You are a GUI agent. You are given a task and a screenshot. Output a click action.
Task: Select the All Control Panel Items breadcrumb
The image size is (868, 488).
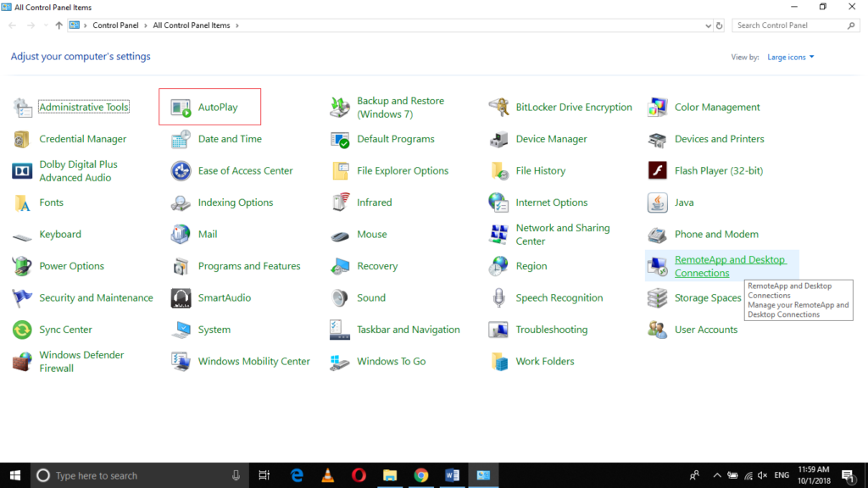pyautogui.click(x=191, y=25)
